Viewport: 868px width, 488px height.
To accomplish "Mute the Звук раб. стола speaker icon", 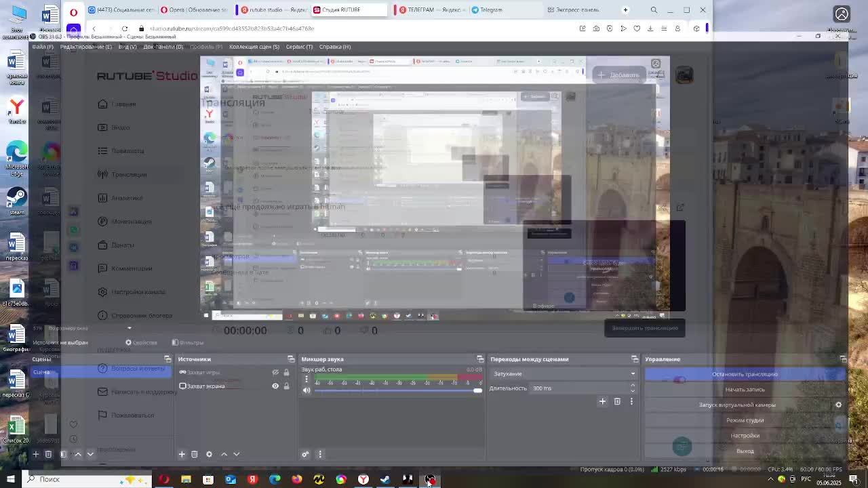I will [307, 390].
